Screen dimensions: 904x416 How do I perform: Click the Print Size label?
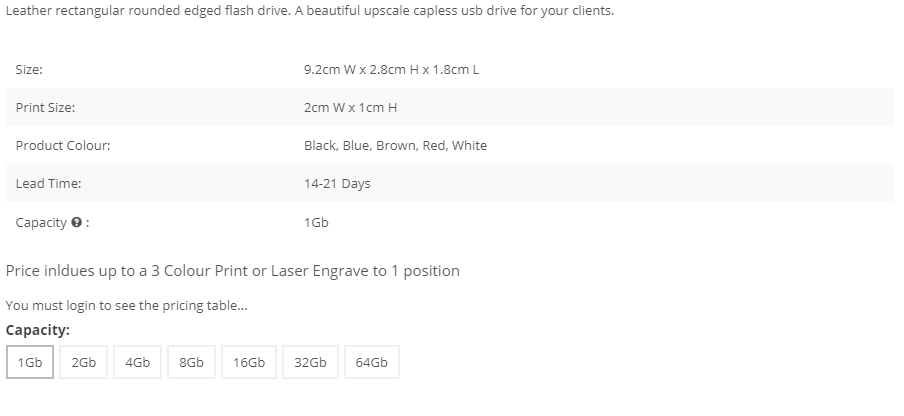45,108
